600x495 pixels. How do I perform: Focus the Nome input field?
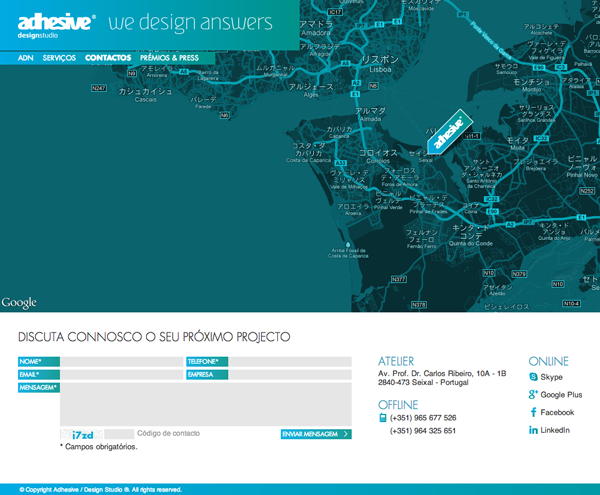[x=121, y=361]
